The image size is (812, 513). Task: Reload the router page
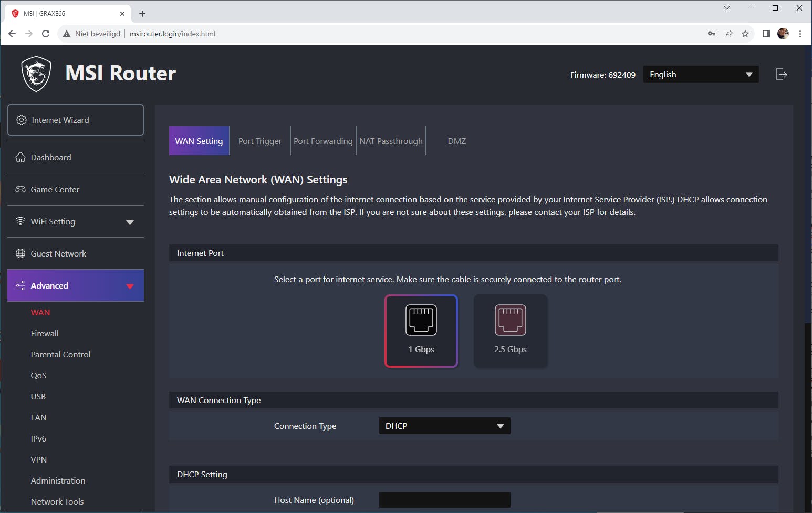click(x=46, y=34)
